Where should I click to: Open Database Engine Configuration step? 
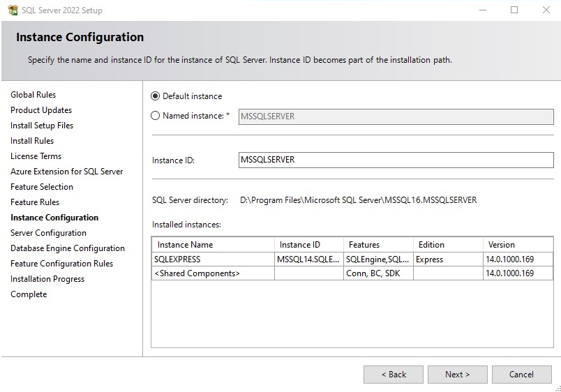click(x=68, y=248)
